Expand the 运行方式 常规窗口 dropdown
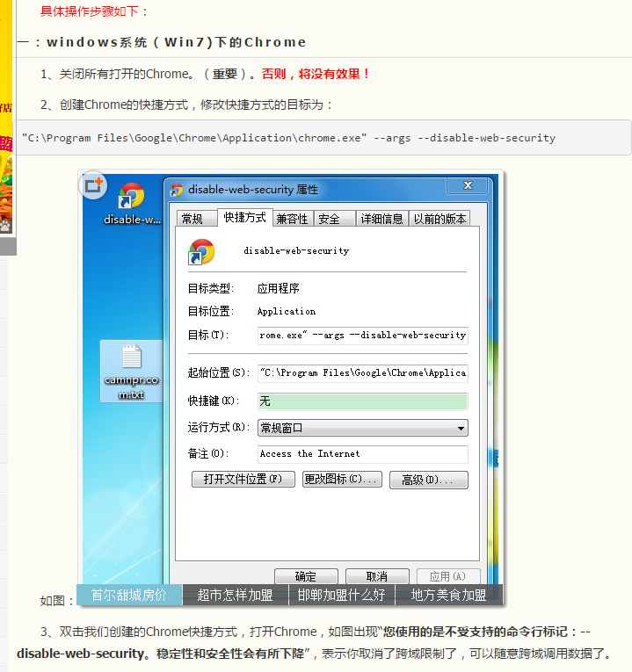 tap(363, 428)
